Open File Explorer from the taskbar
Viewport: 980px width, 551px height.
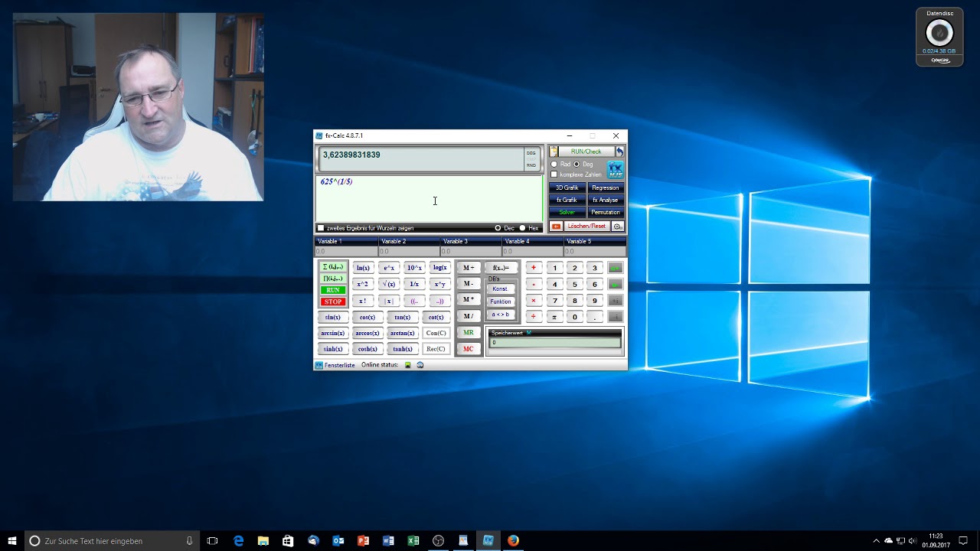pyautogui.click(x=263, y=540)
